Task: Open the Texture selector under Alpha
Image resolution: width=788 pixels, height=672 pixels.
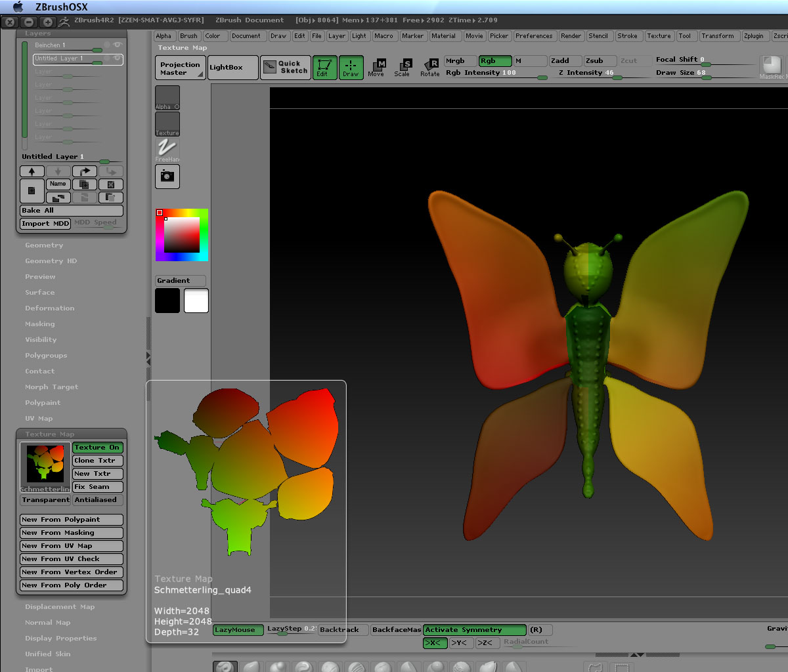Action: pyautogui.click(x=167, y=123)
